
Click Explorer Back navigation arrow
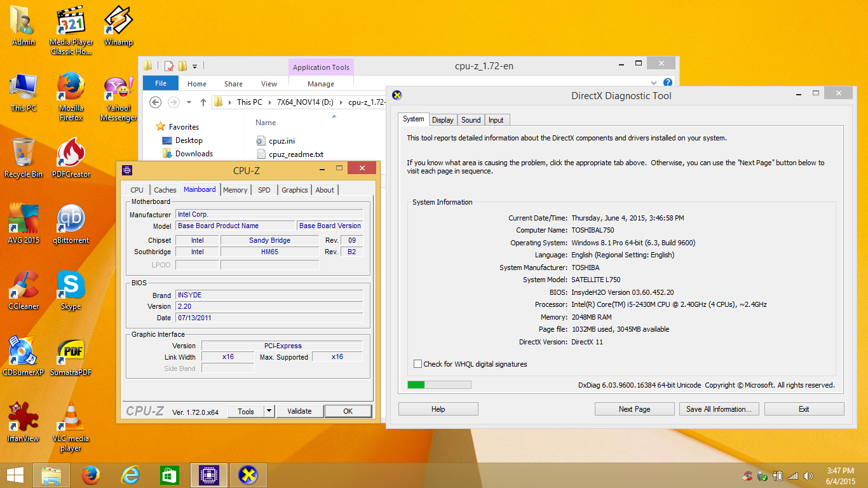pos(155,102)
